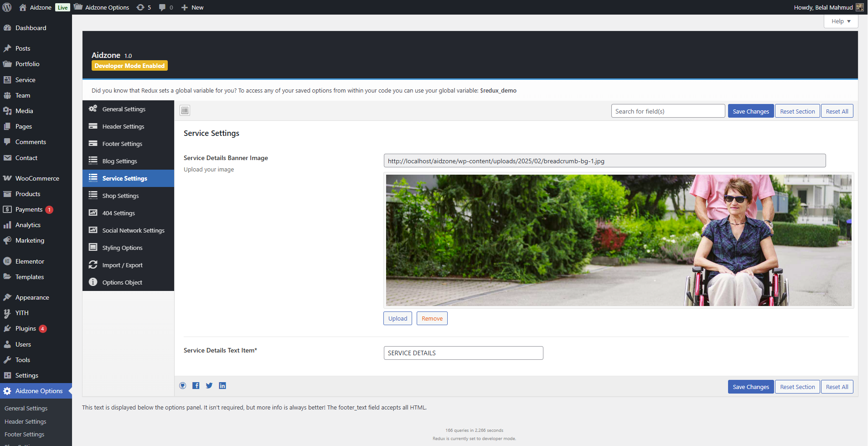Click the wheelchair banner image preview
This screenshot has width=868, height=446.
(x=618, y=240)
